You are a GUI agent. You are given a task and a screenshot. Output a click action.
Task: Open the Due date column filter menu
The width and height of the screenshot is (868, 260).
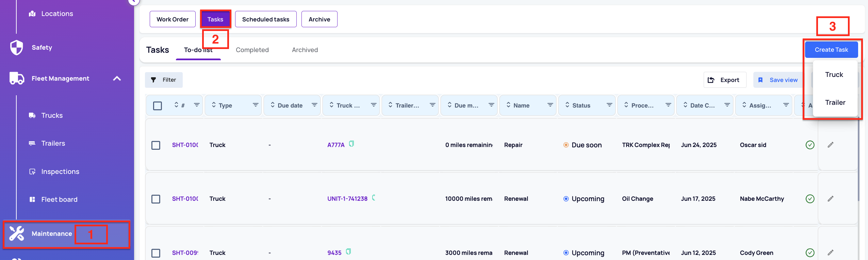click(314, 105)
